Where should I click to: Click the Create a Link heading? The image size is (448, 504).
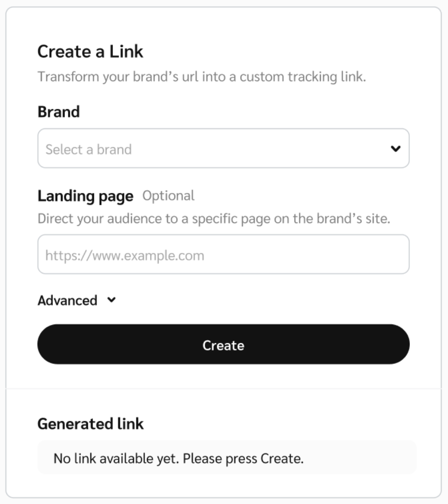90,51
